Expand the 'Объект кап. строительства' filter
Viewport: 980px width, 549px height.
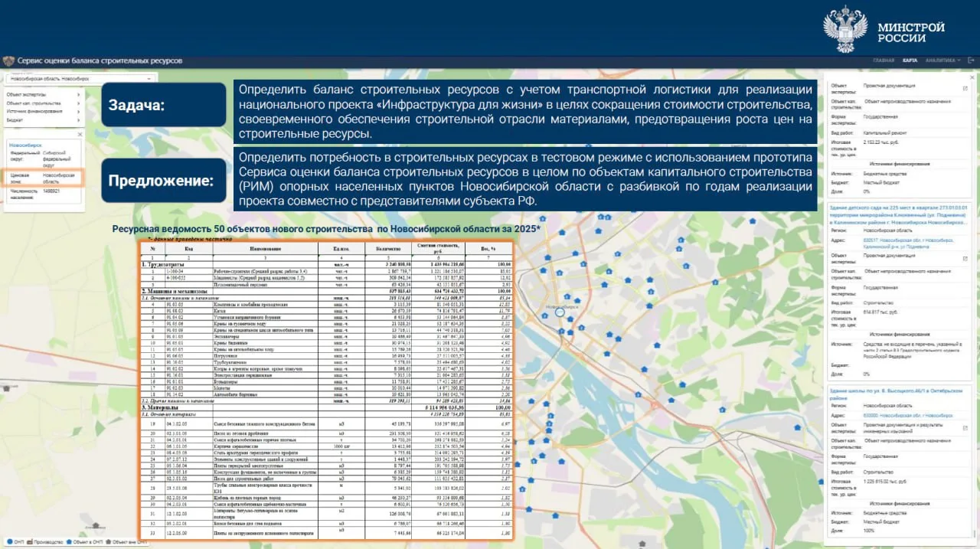[x=43, y=103]
